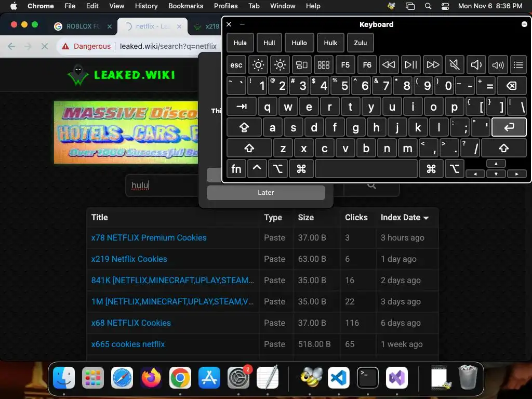Open the Keyboard panel options menu button

coord(524,24)
